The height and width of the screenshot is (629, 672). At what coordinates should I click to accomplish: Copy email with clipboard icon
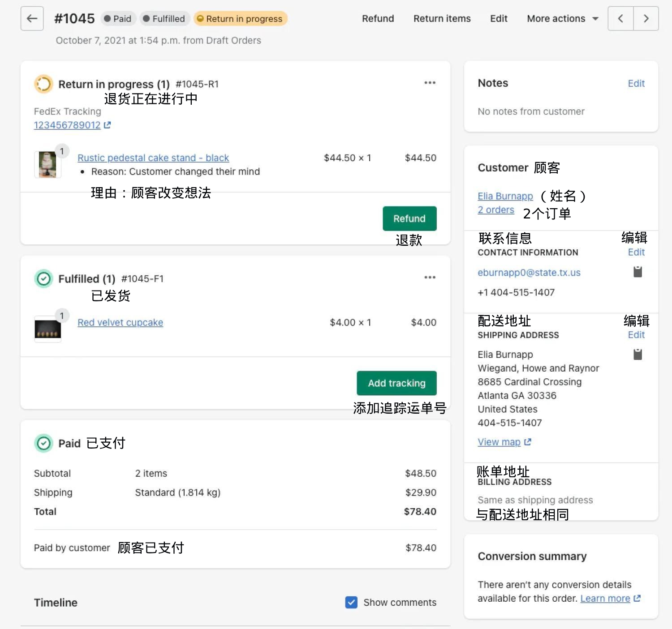(638, 272)
